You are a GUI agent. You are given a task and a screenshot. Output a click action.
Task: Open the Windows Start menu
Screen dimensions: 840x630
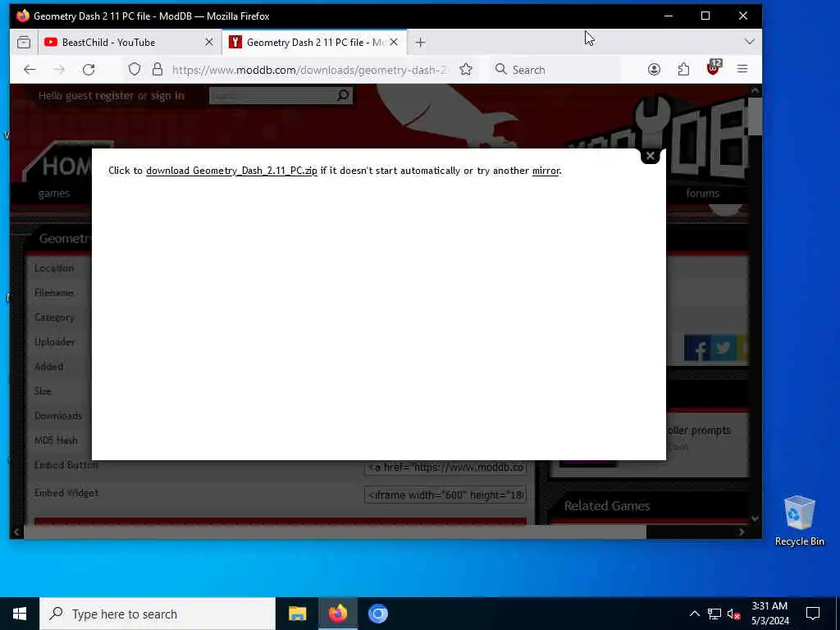pos(20,614)
